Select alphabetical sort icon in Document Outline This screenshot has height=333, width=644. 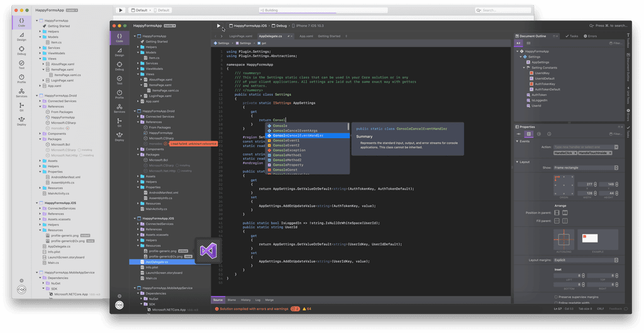click(x=518, y=43)
